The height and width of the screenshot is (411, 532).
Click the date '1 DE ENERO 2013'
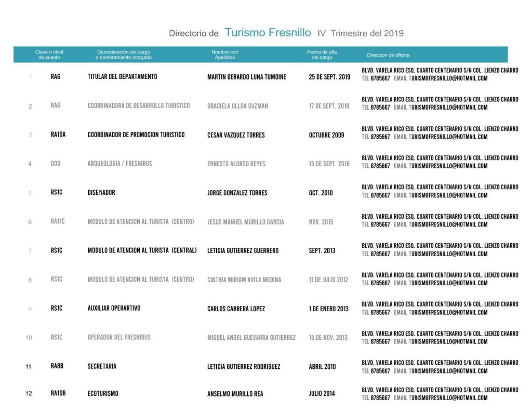coord(328,309)
